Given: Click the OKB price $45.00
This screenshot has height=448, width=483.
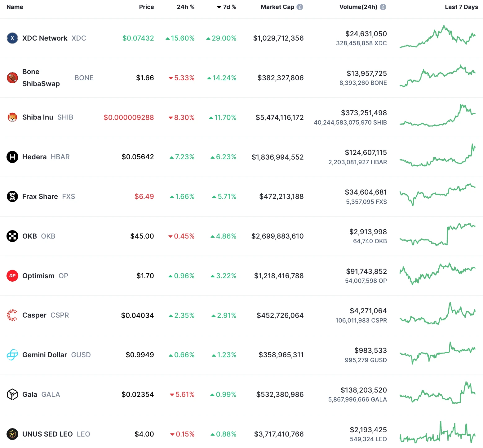Looking at the screenshot, I should (x=142, y=236).
